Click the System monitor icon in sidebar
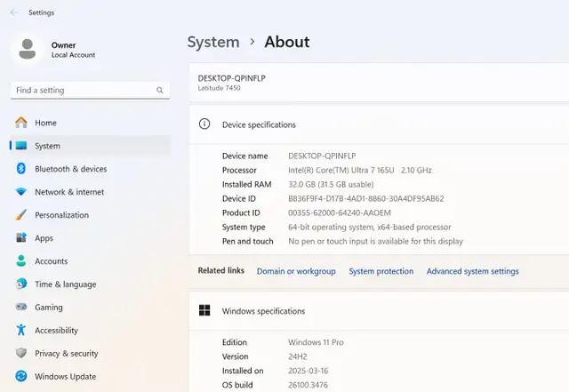The image size is (569, 392). (x=21, y=146)
